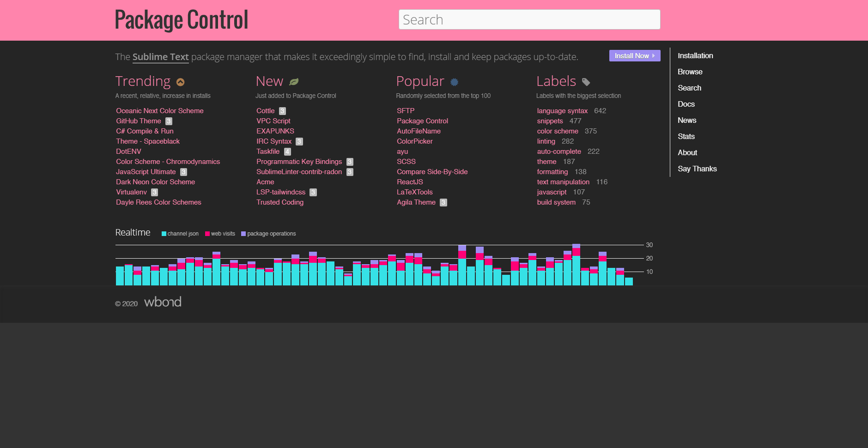Open the DotENV package
868x448 pixels.
coord(128,151)
